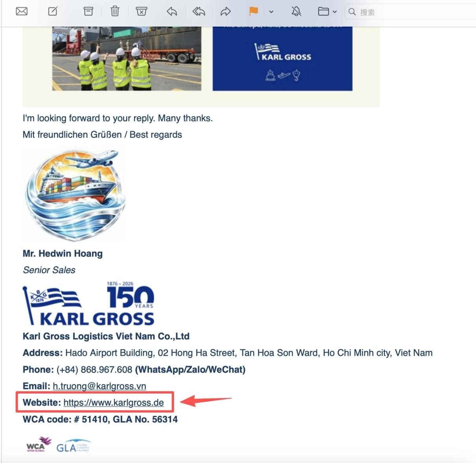Click the blue Karl Gross banner image
Image resolution: width=476 pixels, height=463 pixels.
282,59
